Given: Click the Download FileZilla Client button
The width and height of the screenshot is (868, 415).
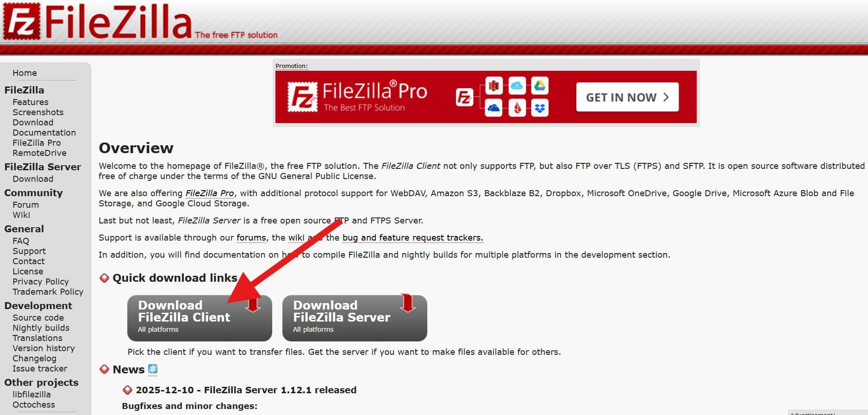Looking at the screenshot, I should pyautogui.click(x=200, y=318).
